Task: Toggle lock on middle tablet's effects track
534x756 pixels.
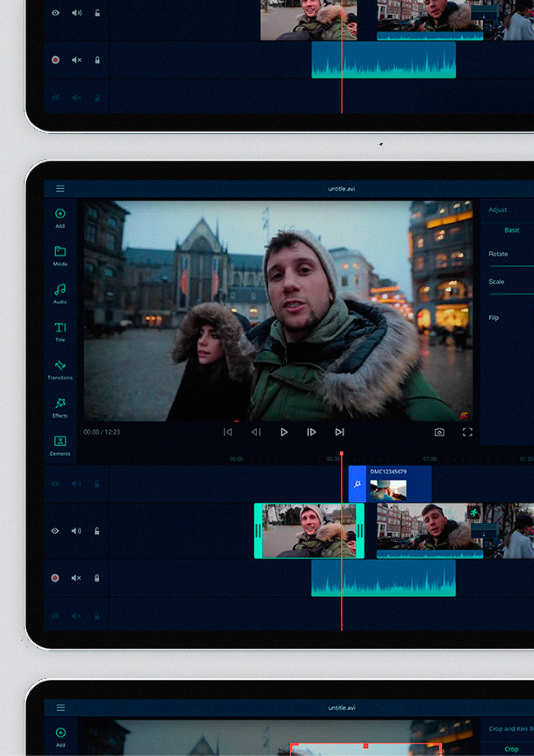Action: pyautogui.click(x=97, y=483)
